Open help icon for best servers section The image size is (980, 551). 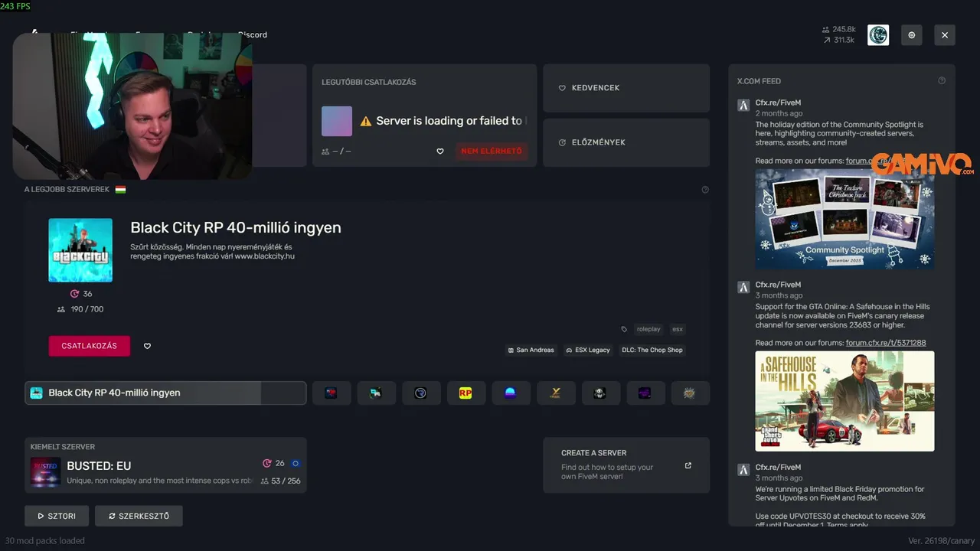pos(705,190)
